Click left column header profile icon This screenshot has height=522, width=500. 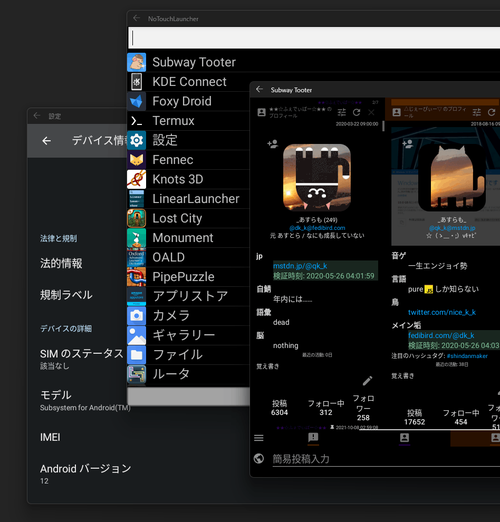pyautogui.click(x=262, y=112)
